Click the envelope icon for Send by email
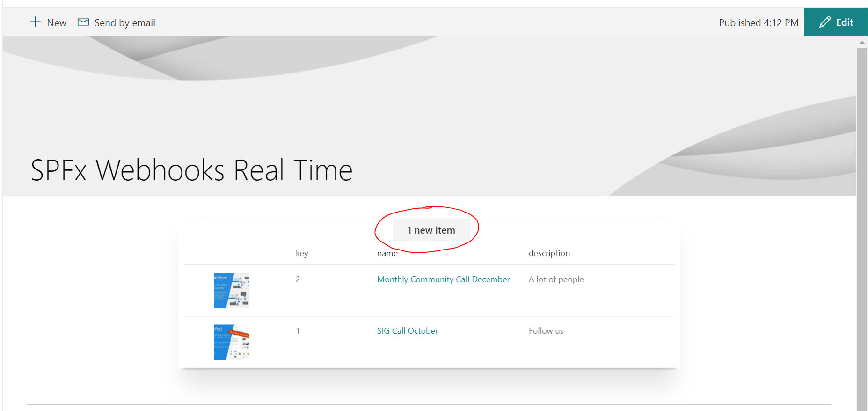 tap(83, 22)
